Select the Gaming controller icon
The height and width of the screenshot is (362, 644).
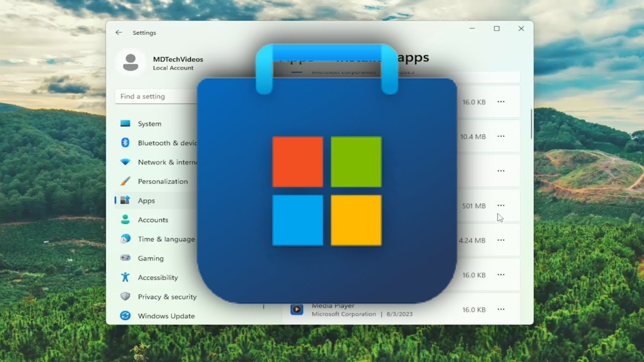125,258
